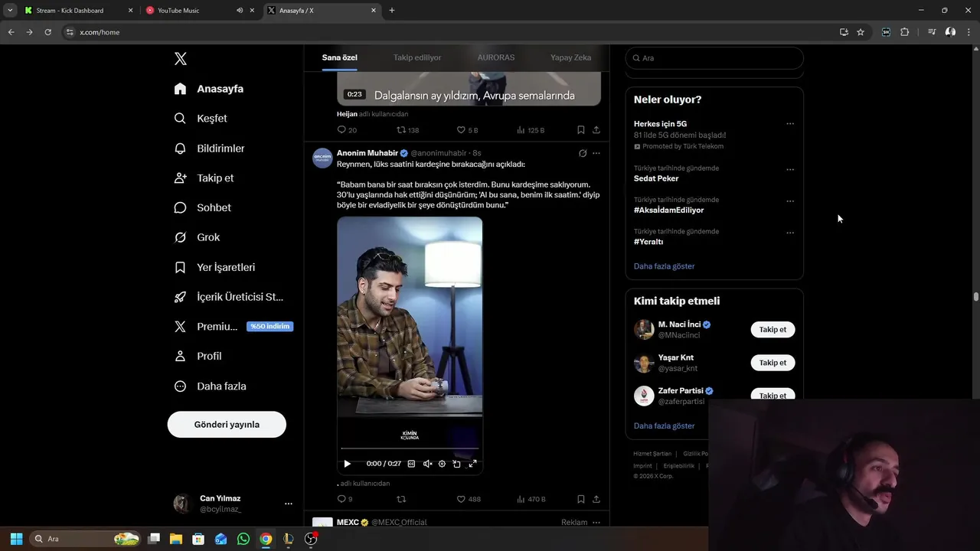Bookmark this page with star icon
Screen dimensions: 980x551
click(x=861, y=32)
